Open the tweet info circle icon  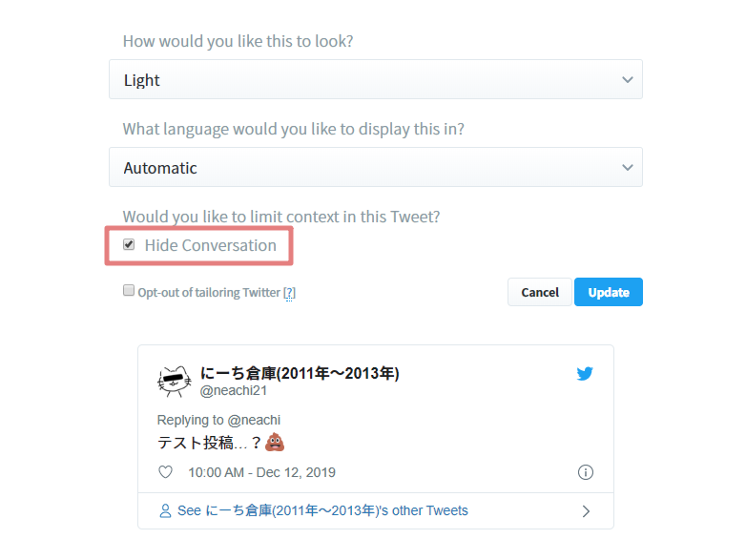[585, 472]
